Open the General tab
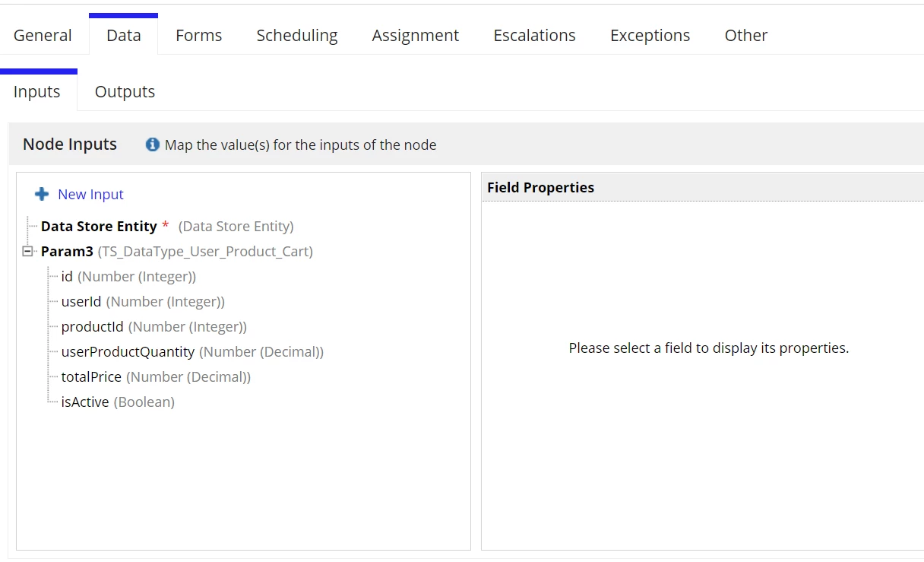Viewport: 924px width, 562px height. tap(43, 35)
